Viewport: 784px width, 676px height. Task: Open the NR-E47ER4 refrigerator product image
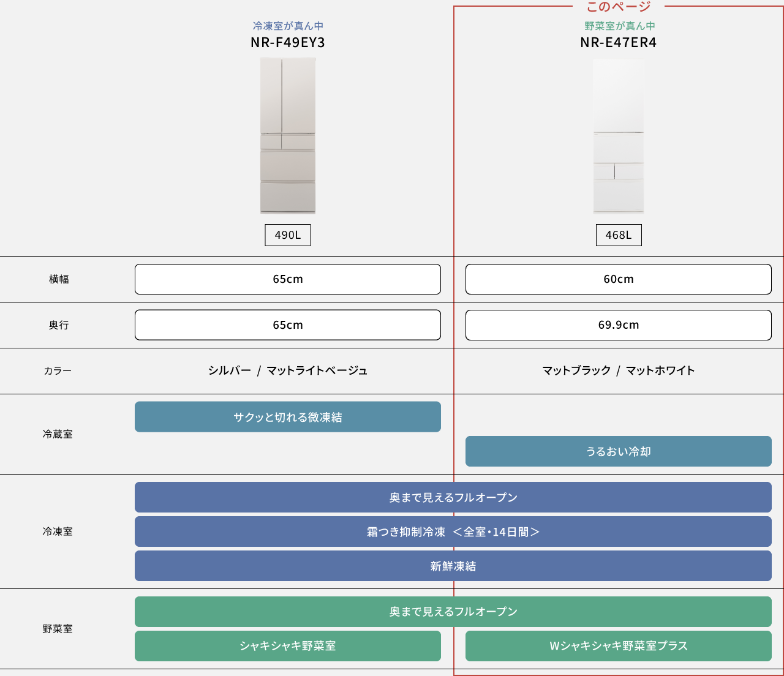pyautogui.click(x=619, y=136)
